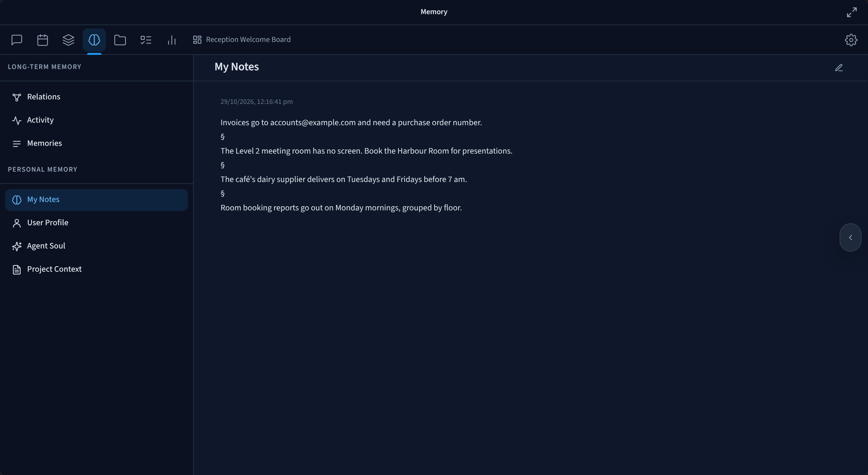Open the chat speech-bubble icon in toolbar
The width and height of the screenshot is (868, 475).
tap(16, 40)
